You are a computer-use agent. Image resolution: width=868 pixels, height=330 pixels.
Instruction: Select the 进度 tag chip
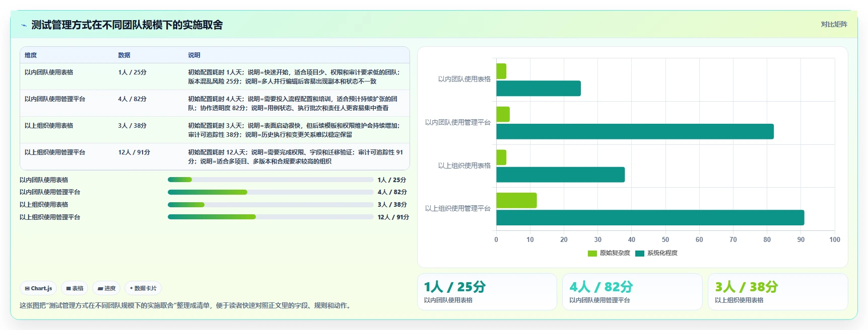pyautogui.click(x=106, y=288)
